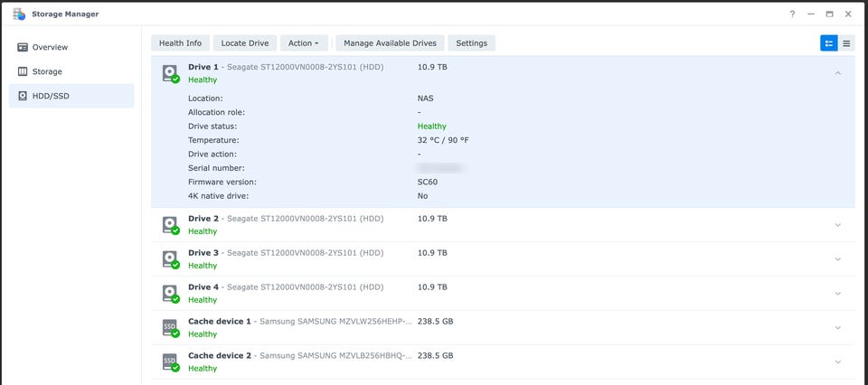Image resolution: width=868 pixels, height=385 pixels.
Task: Switch to detailed card view icon
Action: tap(829, 43)
